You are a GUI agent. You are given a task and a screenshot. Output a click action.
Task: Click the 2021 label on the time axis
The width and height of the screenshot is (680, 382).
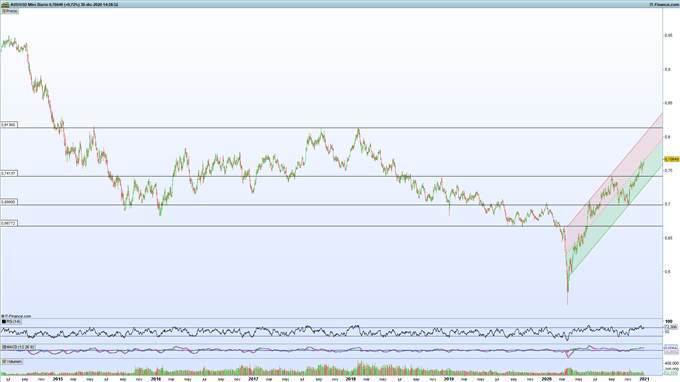(644, 379)
